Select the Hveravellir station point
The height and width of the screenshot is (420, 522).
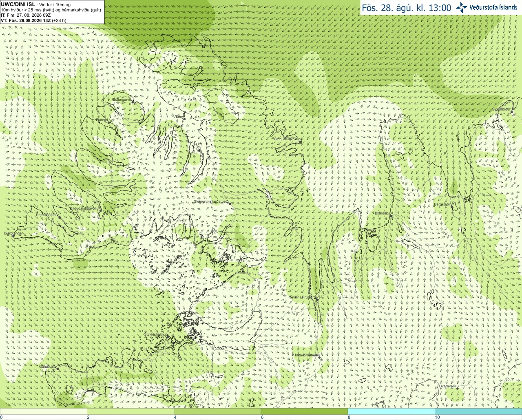[x=458, y=389]
